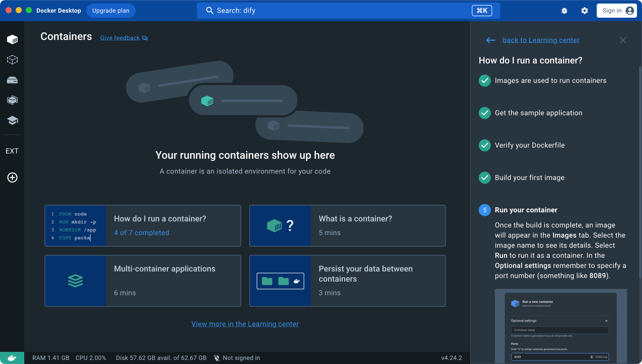This screenshot has height=364, width=642.
Task: Open the Dev Environments sidebar icon
Action: [12, 100]
